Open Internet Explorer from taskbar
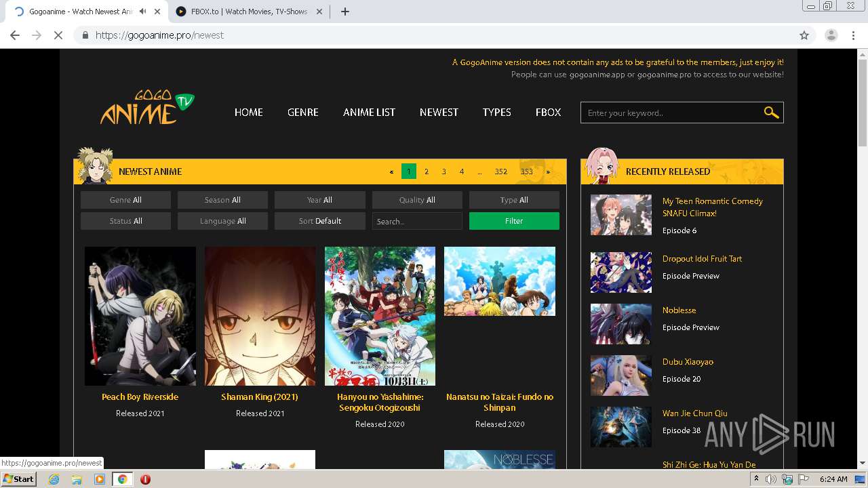The image size is (868, 488). tap(54, 479)
